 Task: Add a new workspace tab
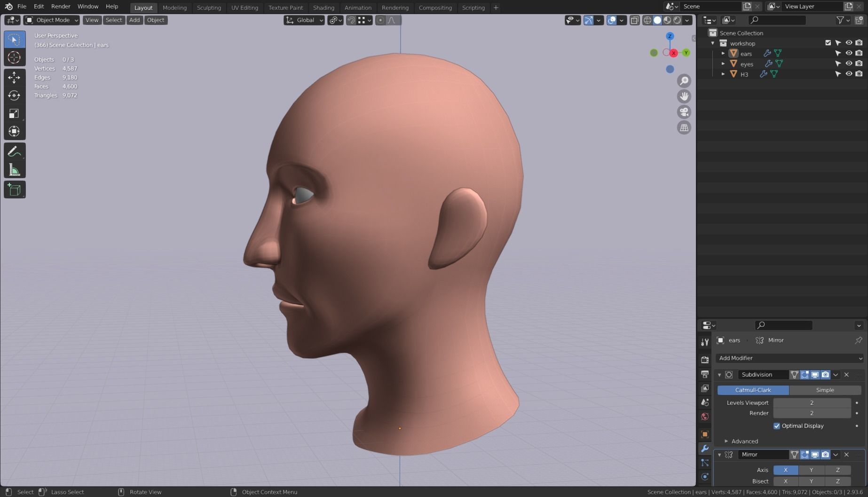click(x=496, y=8)
